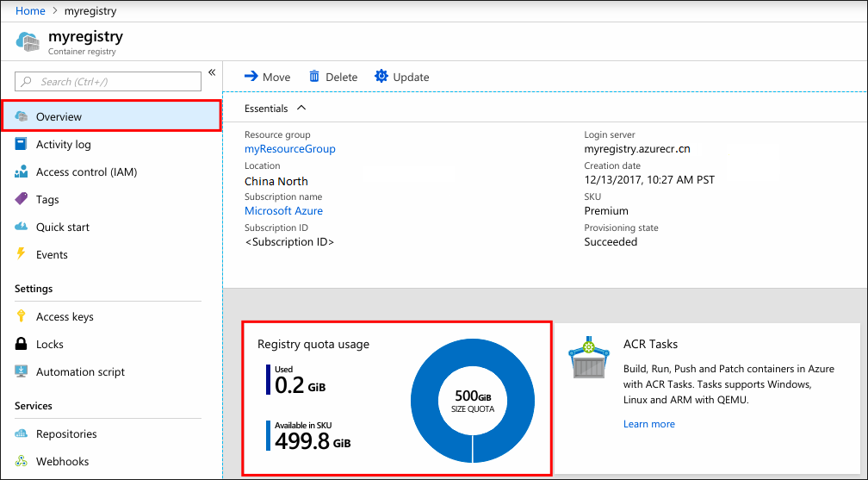The image size is (868, 480).
Task: Collapse the left sidebar with double chevron
Action: [212, 72]
